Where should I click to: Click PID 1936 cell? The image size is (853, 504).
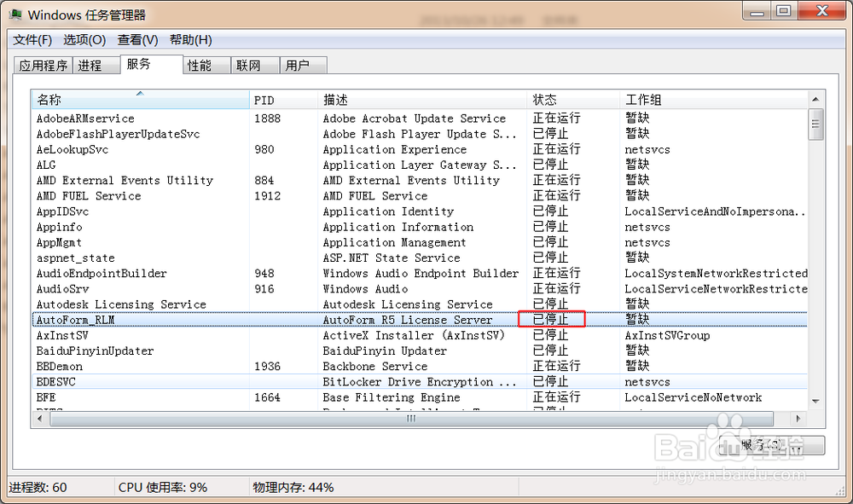(x=268, y=367)
